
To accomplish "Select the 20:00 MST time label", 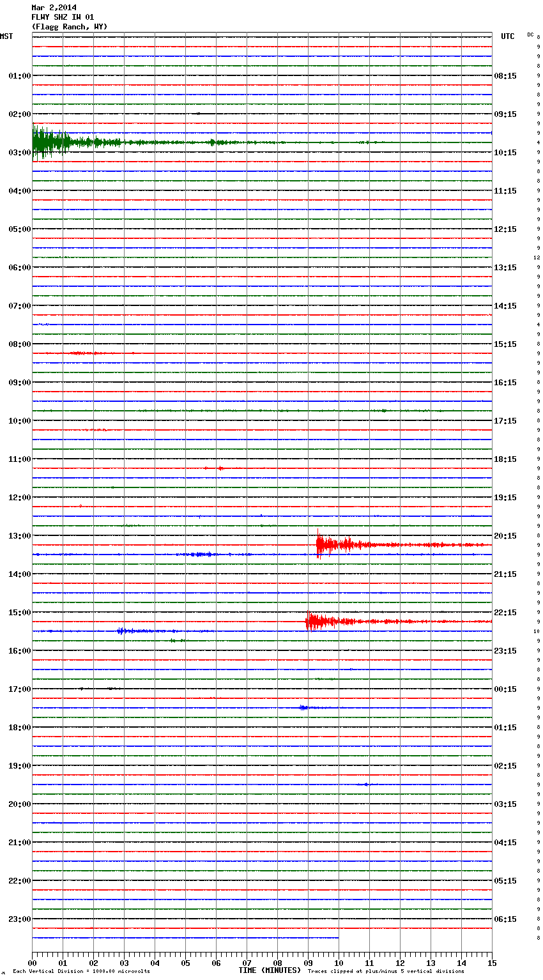I will [20, 804].
